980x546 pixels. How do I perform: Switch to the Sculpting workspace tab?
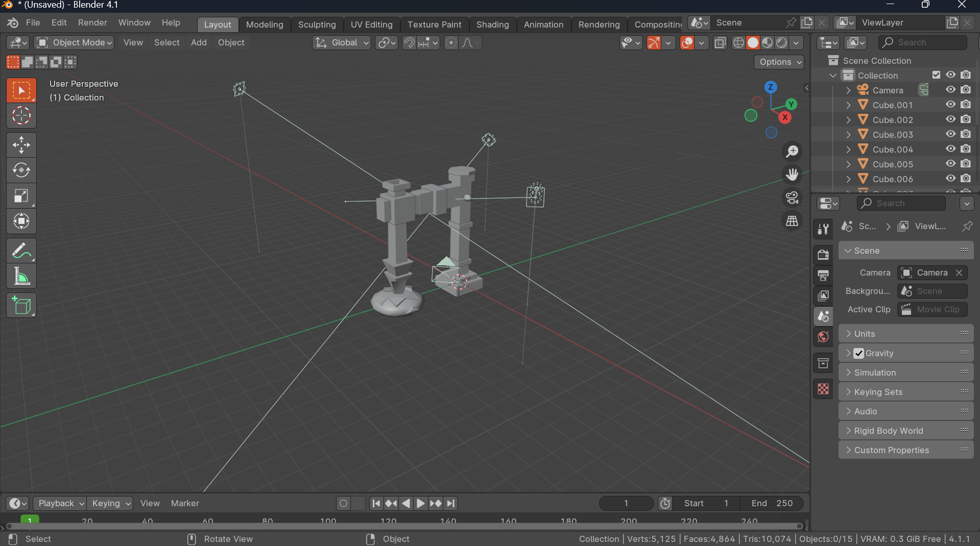tap(317, 24)
